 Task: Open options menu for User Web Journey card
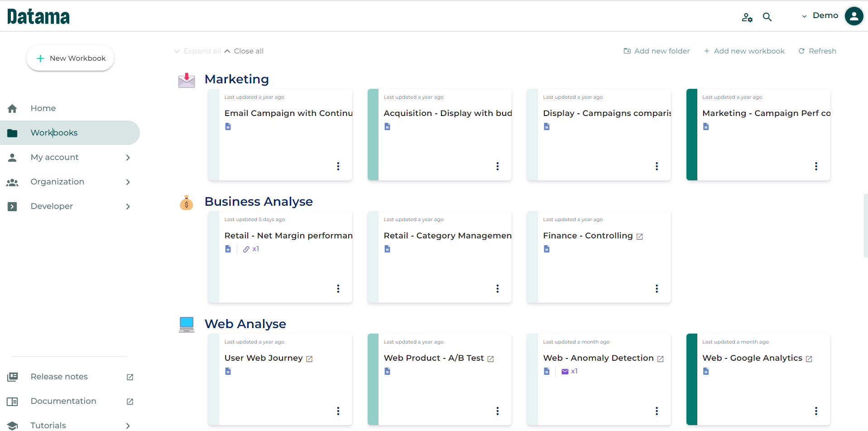(x=338, y=411)
